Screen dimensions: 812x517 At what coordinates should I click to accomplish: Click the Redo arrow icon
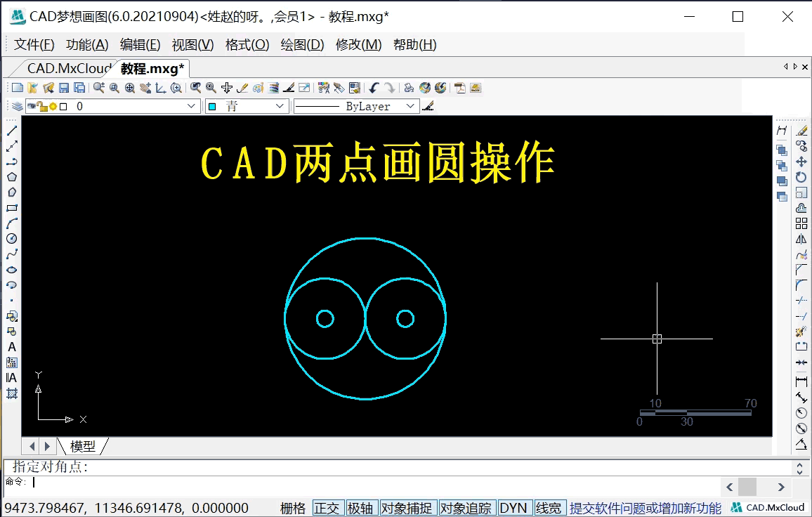pos(389,88)
